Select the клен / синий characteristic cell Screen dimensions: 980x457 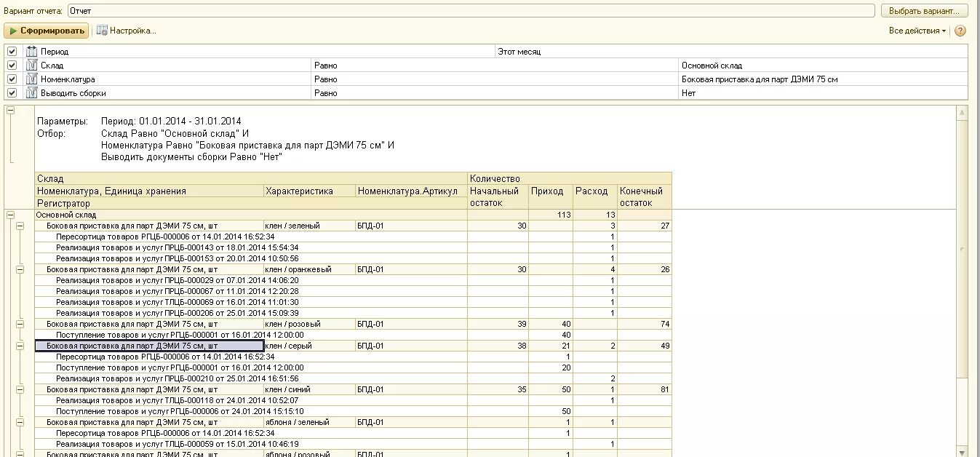click(x=309, y=389)
